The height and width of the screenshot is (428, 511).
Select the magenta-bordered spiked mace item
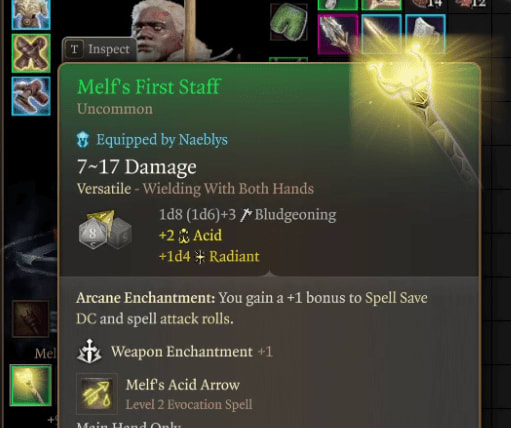pyautogui.click(x=338, y=34)
